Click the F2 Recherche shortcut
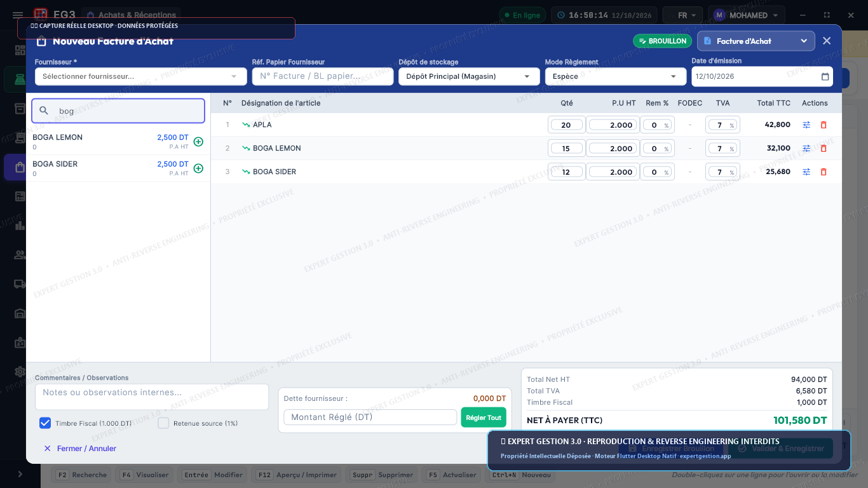This screenshot has height=488, width=868. 81,475
